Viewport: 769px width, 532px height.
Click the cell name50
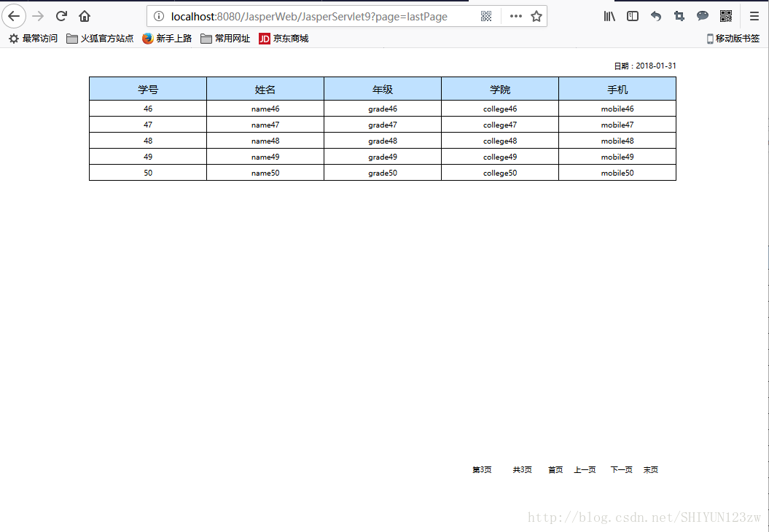[x=265, y=173]
